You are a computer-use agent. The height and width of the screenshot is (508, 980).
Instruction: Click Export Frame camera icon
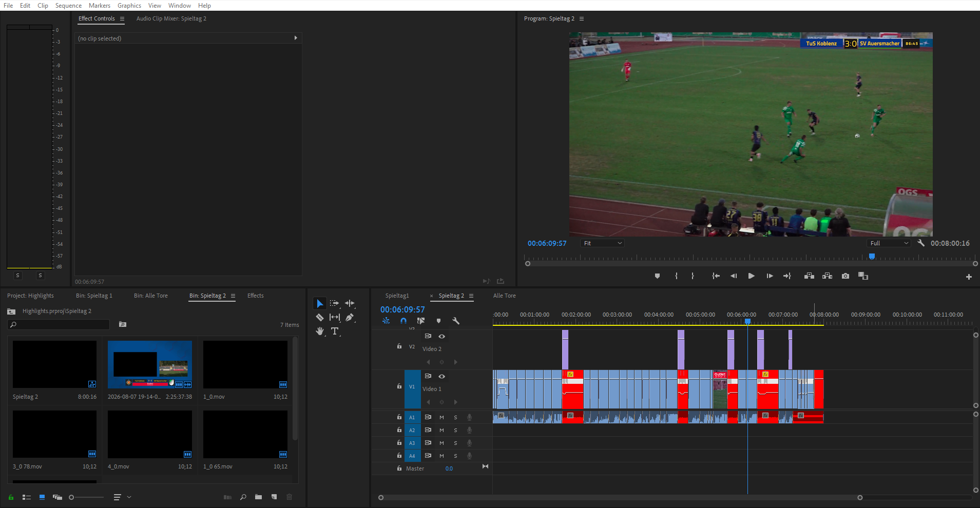[x=846, y=276]
